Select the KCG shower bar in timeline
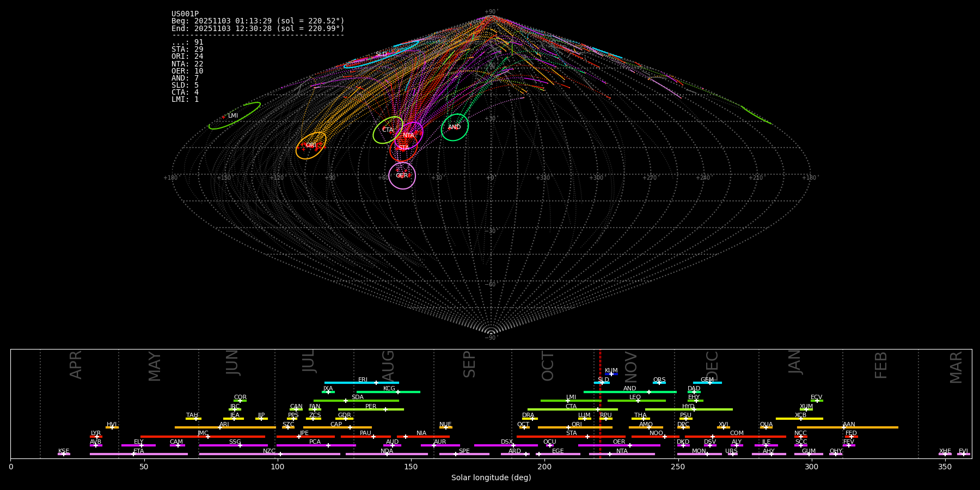The image size is (980, 490). pyautogui.click(x=388, y=391)
